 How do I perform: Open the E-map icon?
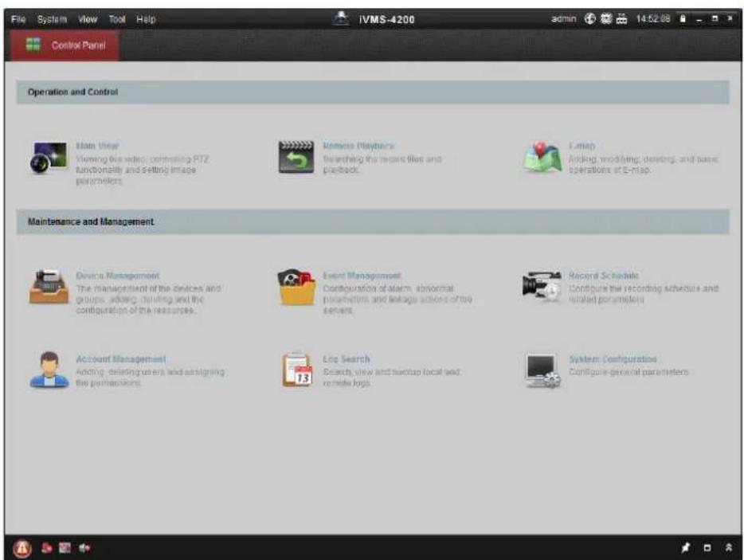tap(542, 157)
